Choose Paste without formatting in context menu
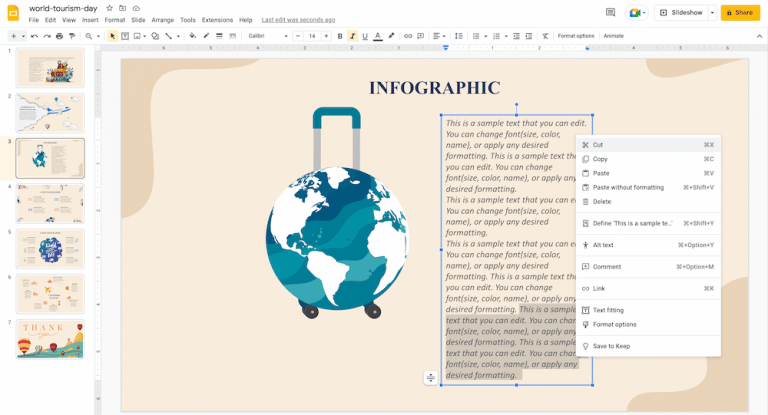Viewport: 768px width, 415px height. click(x=648, y=188)
